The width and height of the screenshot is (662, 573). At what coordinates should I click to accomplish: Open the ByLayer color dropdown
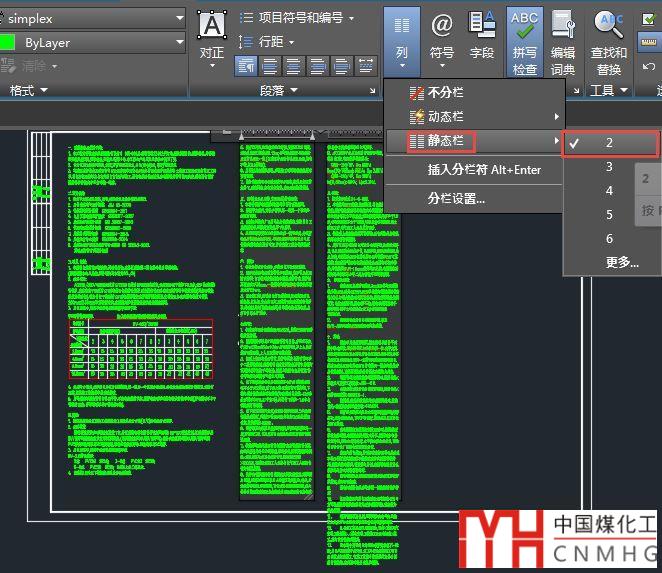tap(93, 43)
